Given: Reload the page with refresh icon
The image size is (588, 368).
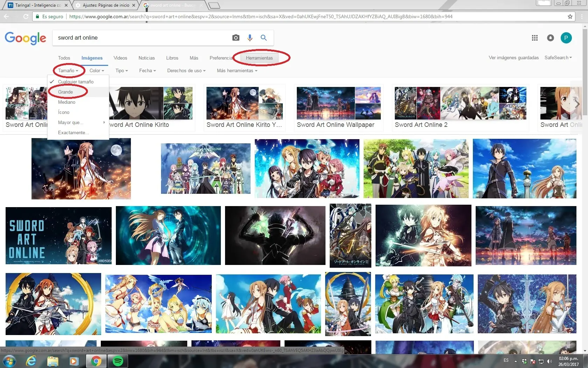Looking at the screenshot, I should (26, 16).
